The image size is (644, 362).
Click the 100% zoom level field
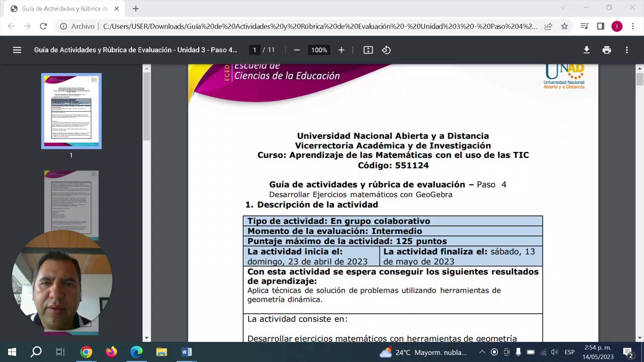click(x=319, y=50)
